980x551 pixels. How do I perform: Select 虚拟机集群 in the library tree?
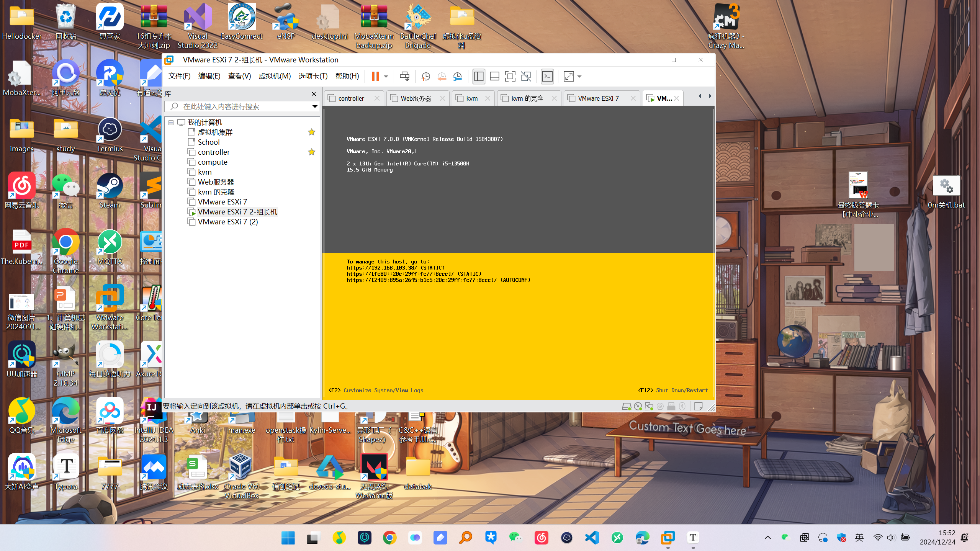(215, 132)
